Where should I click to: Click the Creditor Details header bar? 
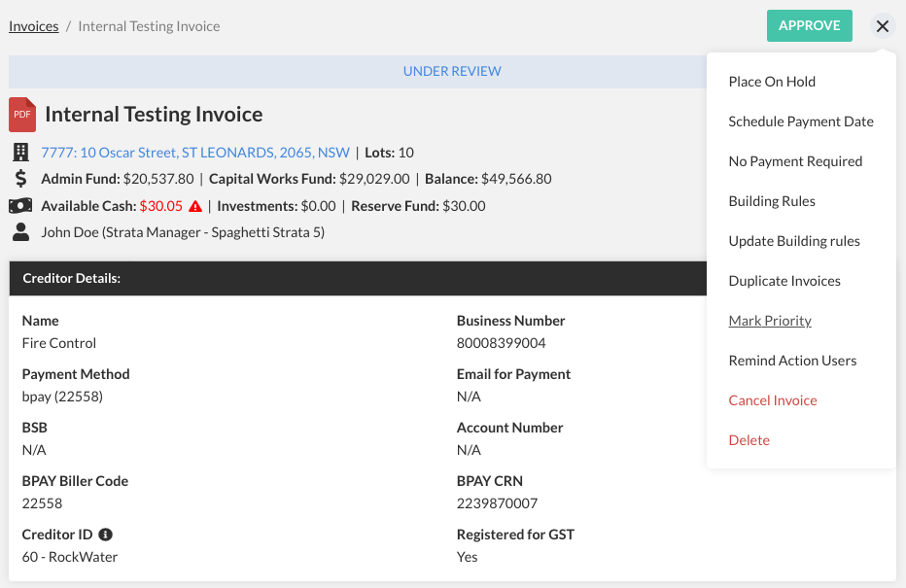(x=358, y=278)
